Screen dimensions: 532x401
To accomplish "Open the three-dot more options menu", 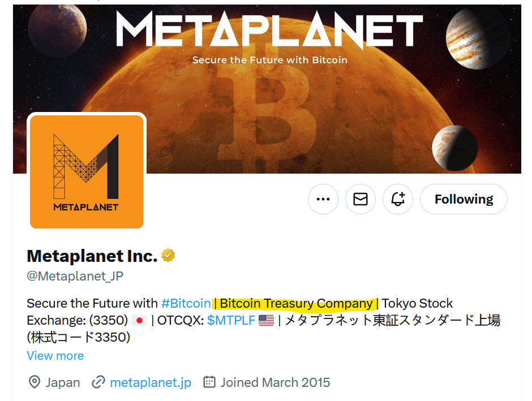I will [323, 199].
